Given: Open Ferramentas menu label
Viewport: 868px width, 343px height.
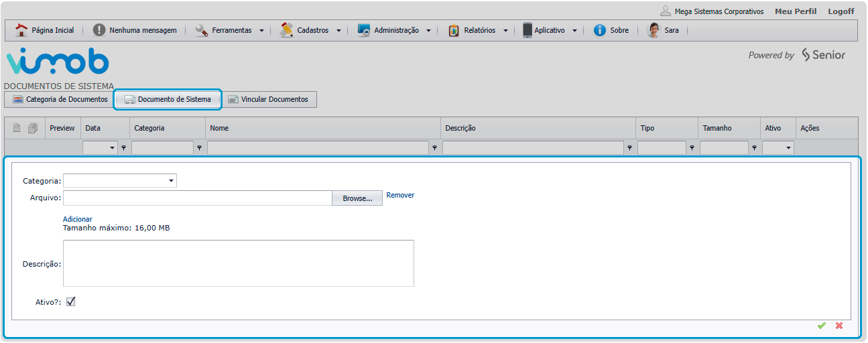Looking at the screenshot, I should (232, 30).
